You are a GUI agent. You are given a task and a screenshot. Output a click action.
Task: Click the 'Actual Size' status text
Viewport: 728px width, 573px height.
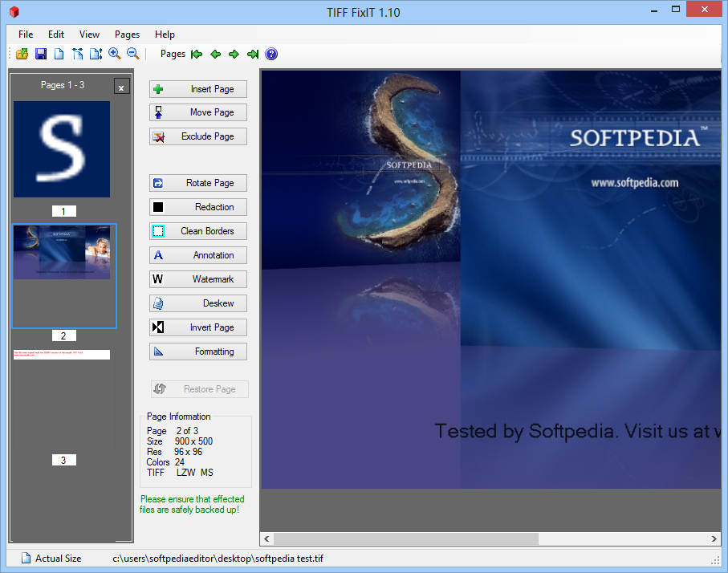click(x=58, y=558)
